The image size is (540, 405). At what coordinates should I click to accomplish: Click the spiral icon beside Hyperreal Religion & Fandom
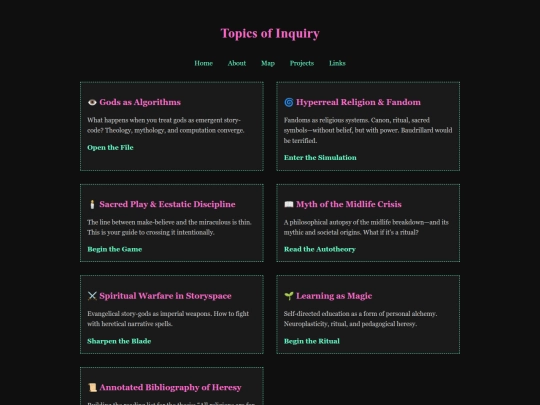coord(289,102)
